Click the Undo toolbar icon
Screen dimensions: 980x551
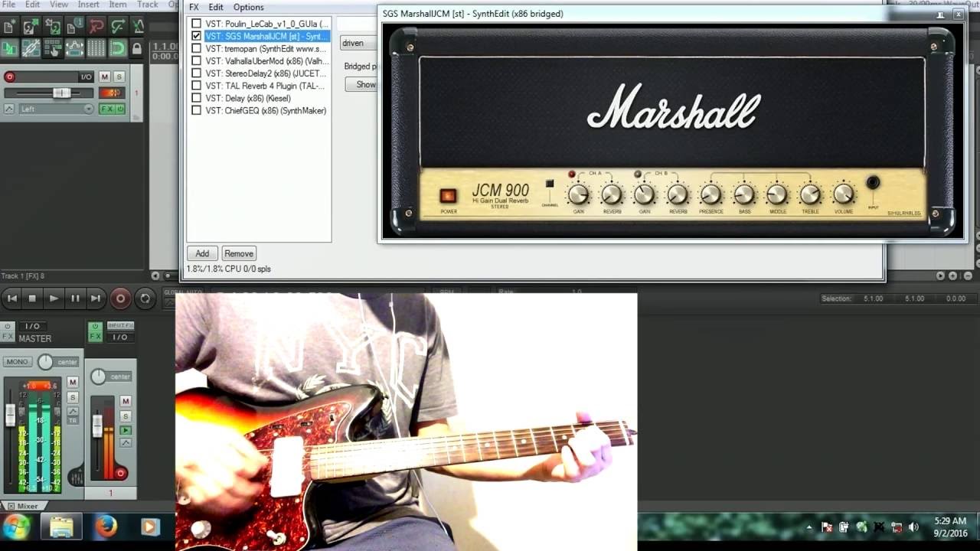[x=96, y=27]
